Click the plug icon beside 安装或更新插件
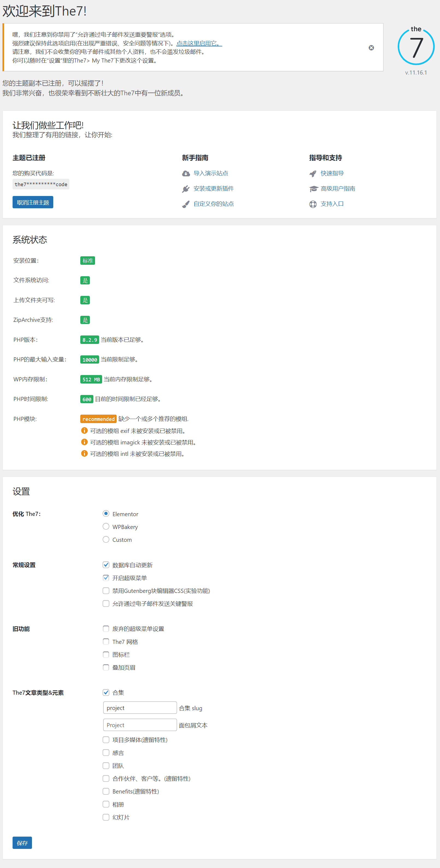The width and height of the screenshot is (440, 868). pos(186,189)
